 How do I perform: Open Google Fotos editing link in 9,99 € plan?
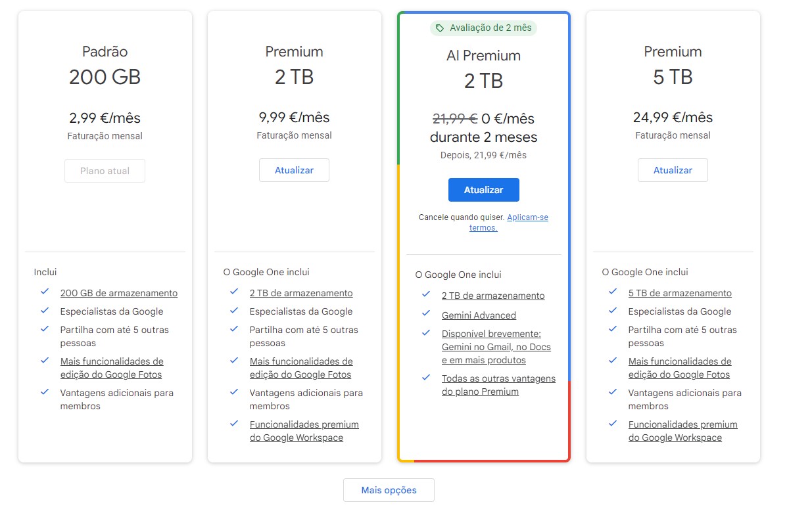coord(301,368)
